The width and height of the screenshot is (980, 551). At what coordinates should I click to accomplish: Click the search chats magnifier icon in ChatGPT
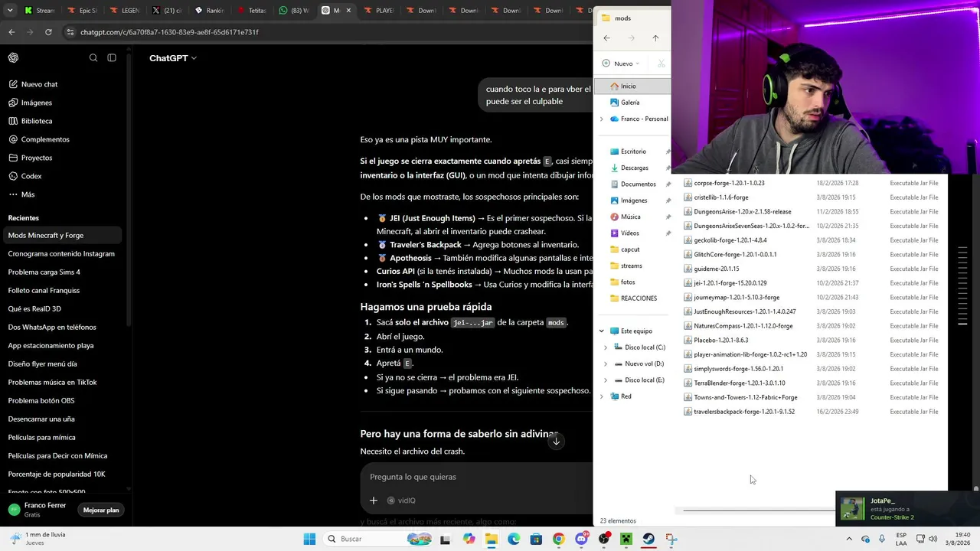click(x=93, y=57)
